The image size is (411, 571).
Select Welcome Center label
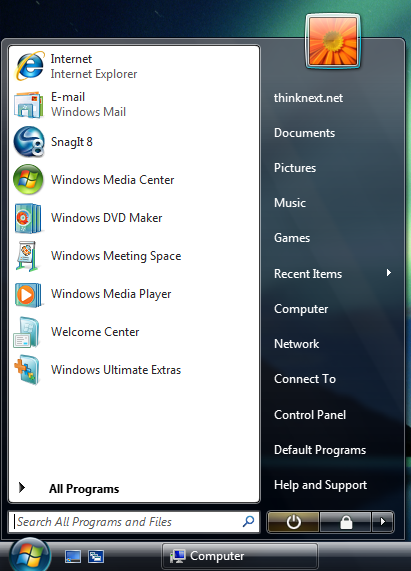point(95,332)
